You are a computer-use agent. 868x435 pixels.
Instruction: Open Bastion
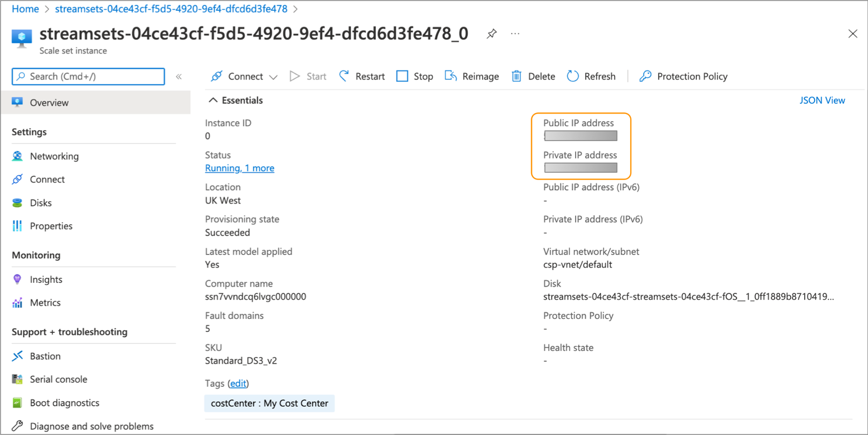click(45, 356)
